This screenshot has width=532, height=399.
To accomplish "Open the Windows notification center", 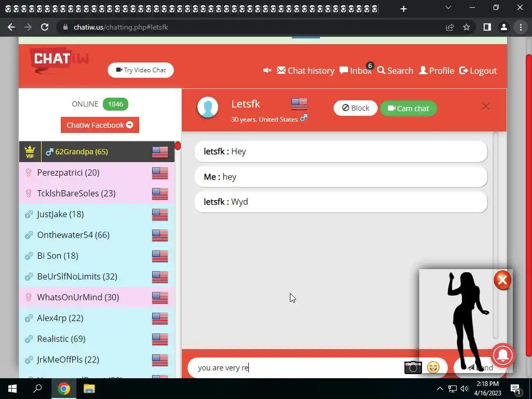I will click(515, 389).
